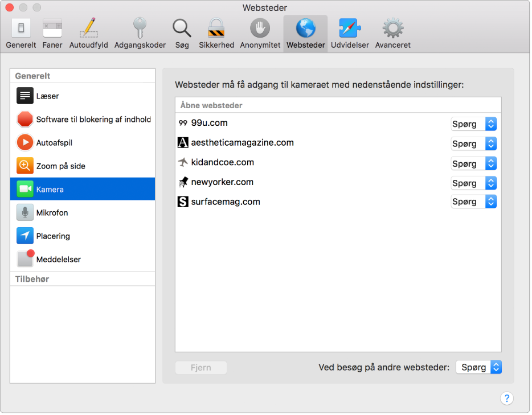Select the green Kamera icon
The image size is (532, 415).
24,189
